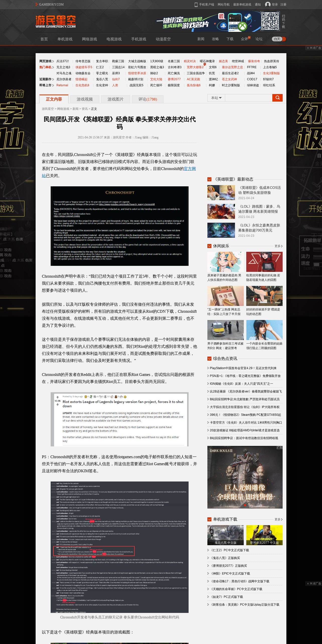This screenshot has width=322, height=644.
Task: Click 精灵对决 in 网页游戏 row
Action: [x=190, y=61]
